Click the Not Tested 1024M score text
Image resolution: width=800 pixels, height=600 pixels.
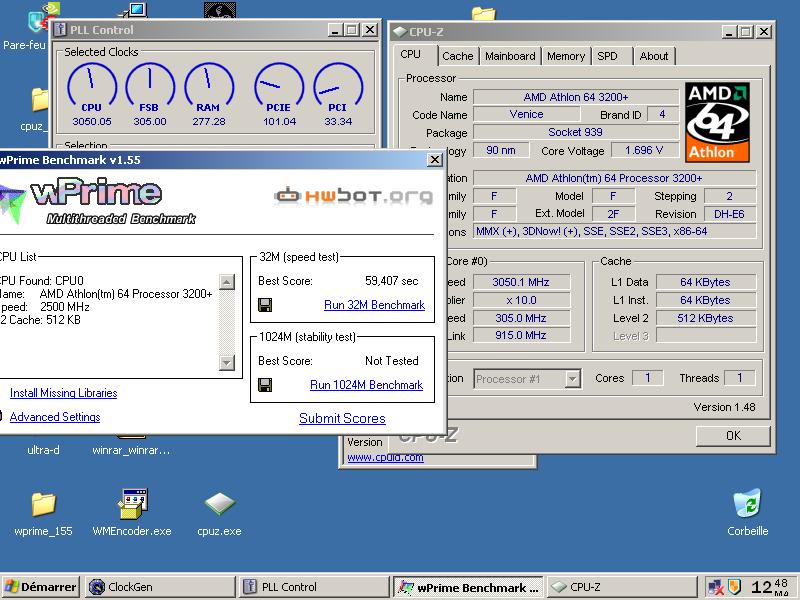(391, 361)
